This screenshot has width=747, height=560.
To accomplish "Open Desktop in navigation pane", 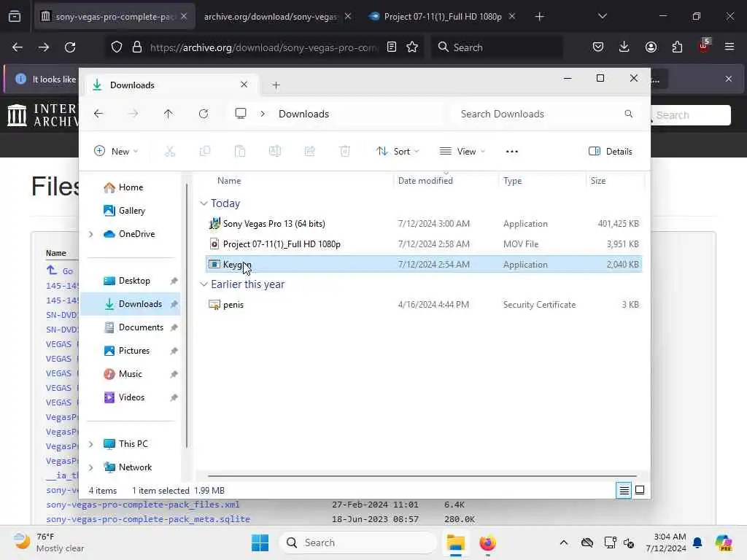I will [134, 281].
